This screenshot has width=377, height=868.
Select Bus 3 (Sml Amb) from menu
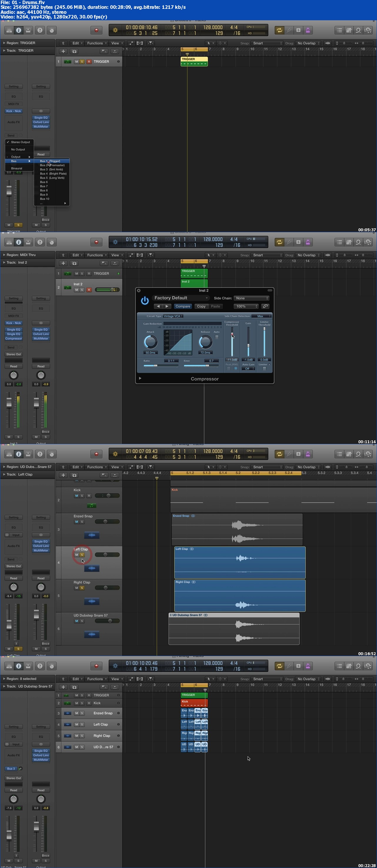(51, 170)
